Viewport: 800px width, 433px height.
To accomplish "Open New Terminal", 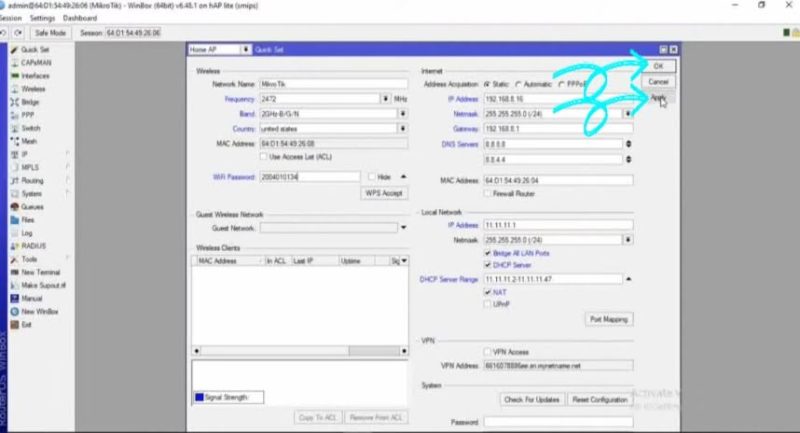I will [x=35, y=272].
